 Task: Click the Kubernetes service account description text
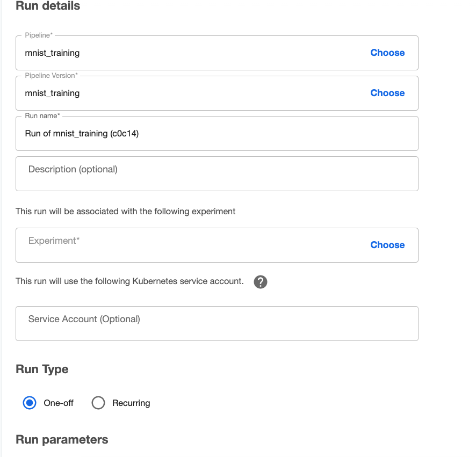pyautogui.click(x=129, y=281)
